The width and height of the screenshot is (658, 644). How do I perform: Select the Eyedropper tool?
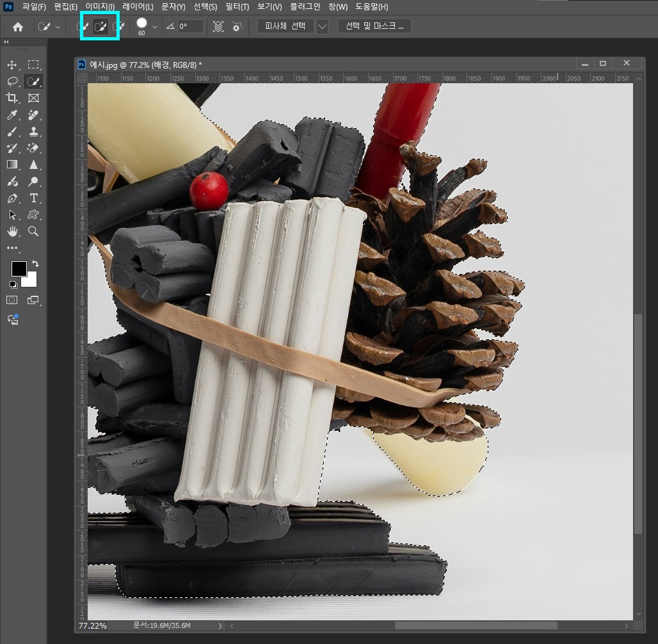pyautogui.click(x=12, y=115)
